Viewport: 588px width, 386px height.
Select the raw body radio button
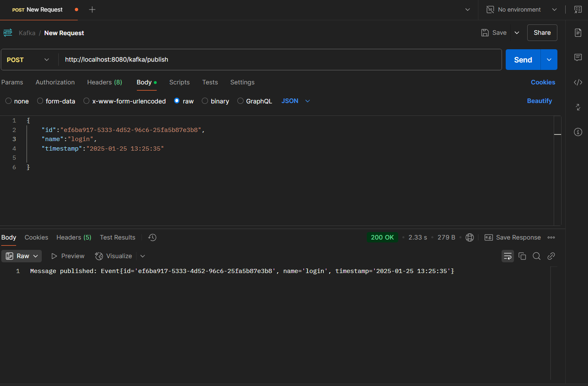(x=177, y=101)
